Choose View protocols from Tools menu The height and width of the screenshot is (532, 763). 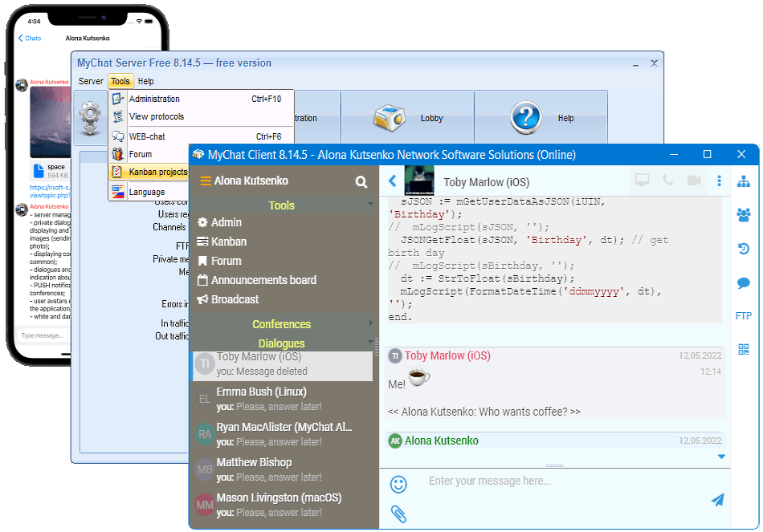[202, 116]
